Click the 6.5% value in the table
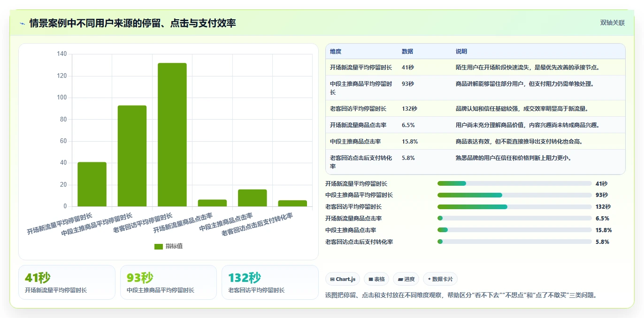The image size is (644, 318). click(x=408, y=125)
